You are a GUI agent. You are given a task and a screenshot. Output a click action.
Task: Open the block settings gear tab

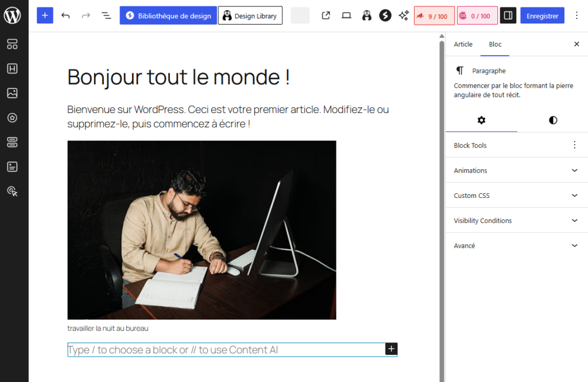pyautogui.click(x=482, y=120)
